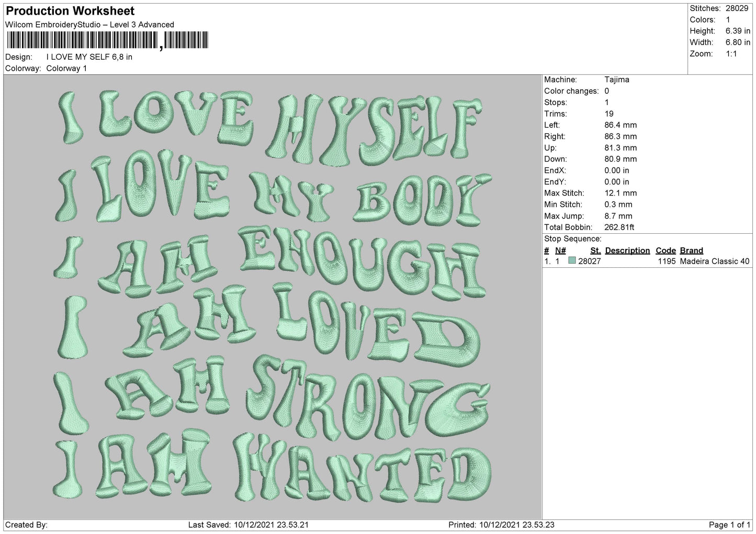Click the Right value 86.3 mm
The width and height of the screenshot is (756, 534).
(x=621, y=137)
